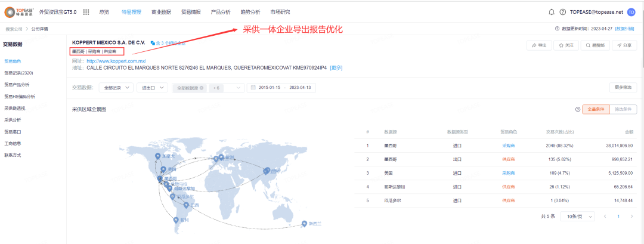Select 采供链透视 in the sidebar
The width and height of the screenshot is (644, 244).
15,109
